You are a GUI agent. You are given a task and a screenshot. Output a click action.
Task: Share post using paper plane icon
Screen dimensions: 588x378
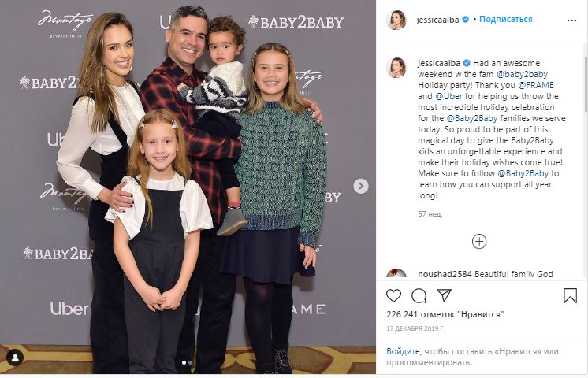click(444, 295)
